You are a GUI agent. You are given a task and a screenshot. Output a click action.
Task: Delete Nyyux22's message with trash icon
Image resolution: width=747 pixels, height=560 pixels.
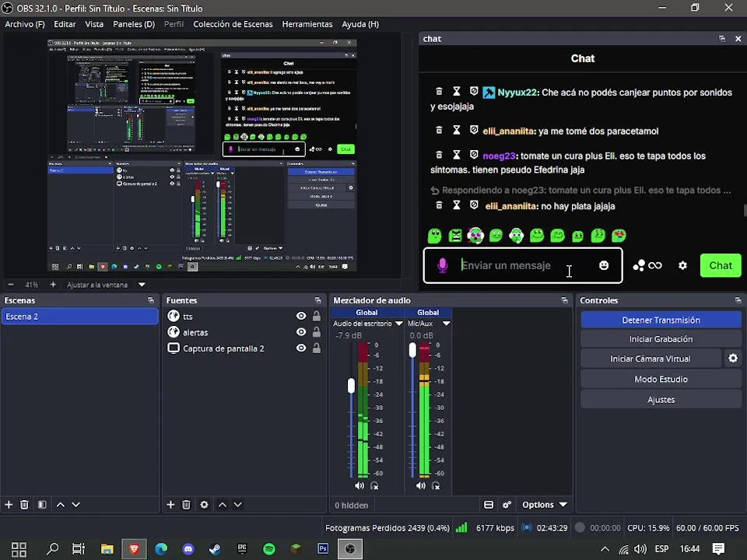point(439,91)
